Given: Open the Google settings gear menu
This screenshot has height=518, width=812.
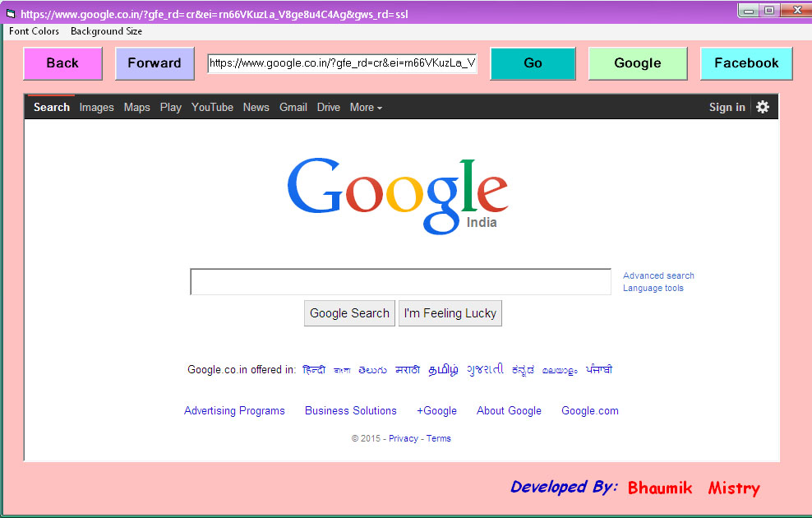Looking at the screenshot, I should point(763,107).
